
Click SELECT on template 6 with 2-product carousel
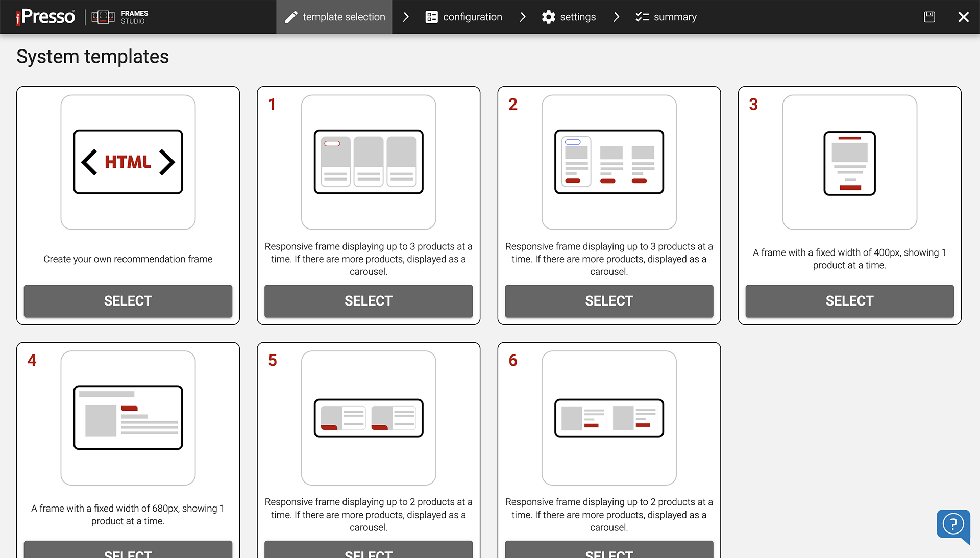coord(608,554)
